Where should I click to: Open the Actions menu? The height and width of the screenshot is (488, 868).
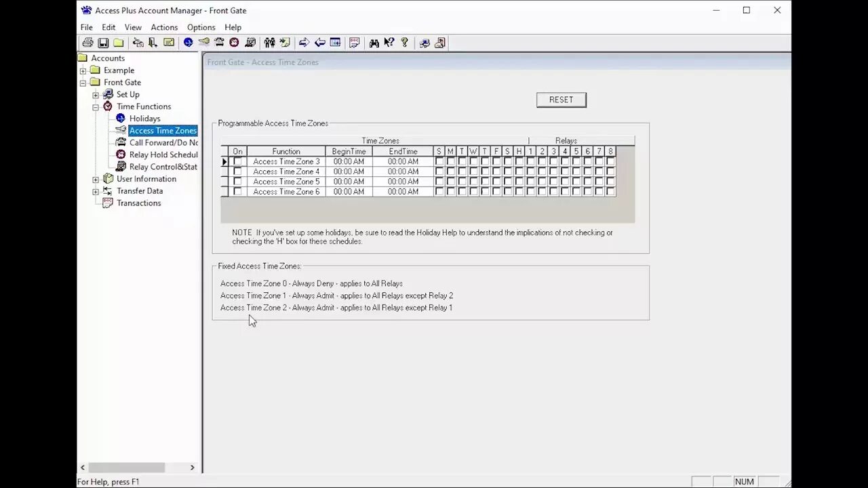coord(164,27)
